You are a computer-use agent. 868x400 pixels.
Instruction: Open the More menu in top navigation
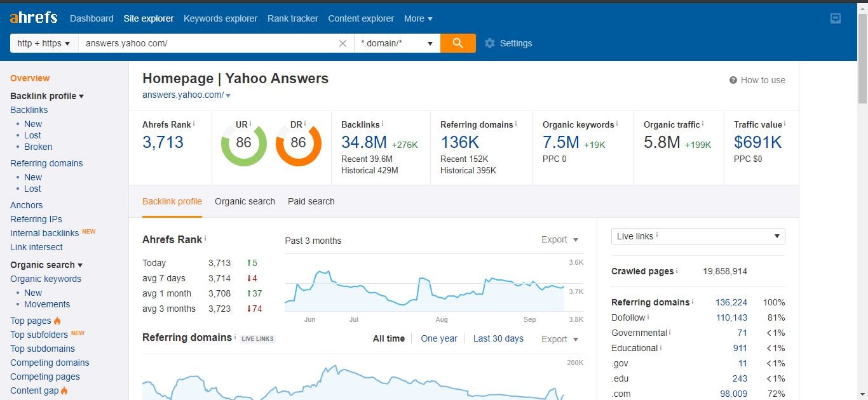tap(418, 18)
